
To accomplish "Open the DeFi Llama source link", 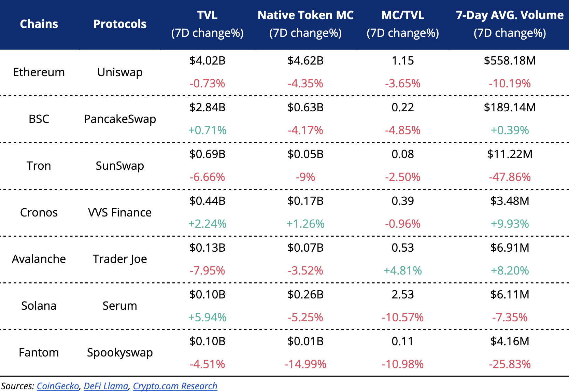I will pyautogui.click(x=106, y=386).
